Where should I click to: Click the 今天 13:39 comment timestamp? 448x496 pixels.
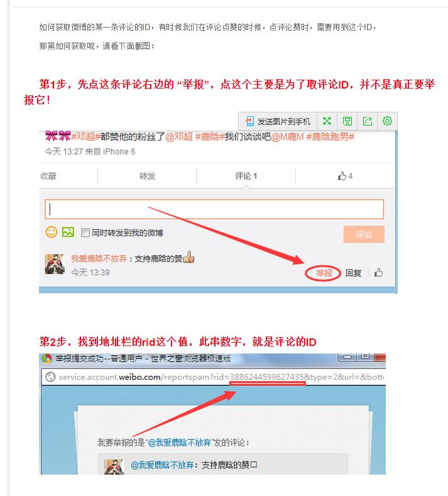tap(90, 272)
